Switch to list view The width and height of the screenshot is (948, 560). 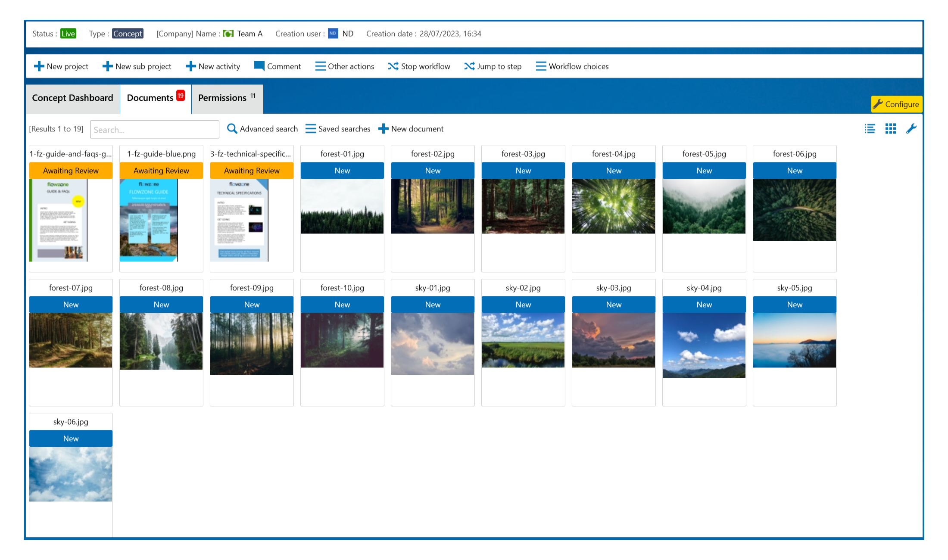[870, 128]
